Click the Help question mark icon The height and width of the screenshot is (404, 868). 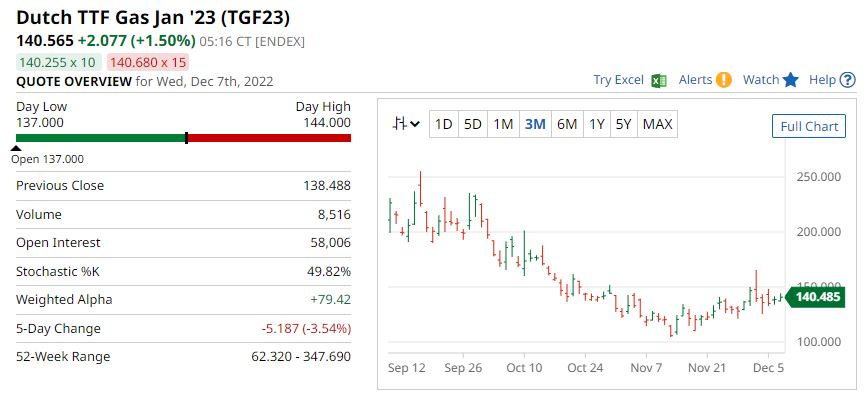846,80
